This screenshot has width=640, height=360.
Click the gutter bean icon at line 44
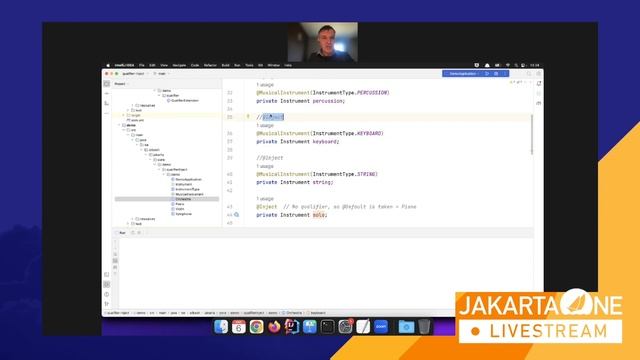tap(236, 215)
